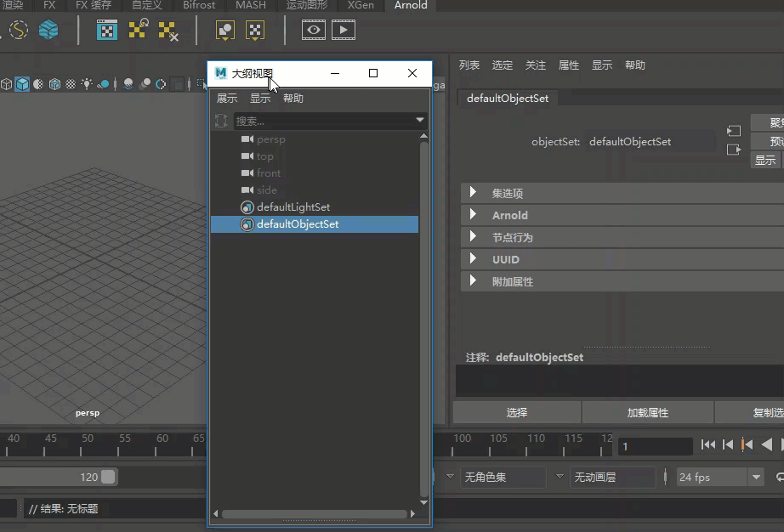Click the 加载属性 button
Viewport: 784px width, 532px height.
[x=647, y=413]
